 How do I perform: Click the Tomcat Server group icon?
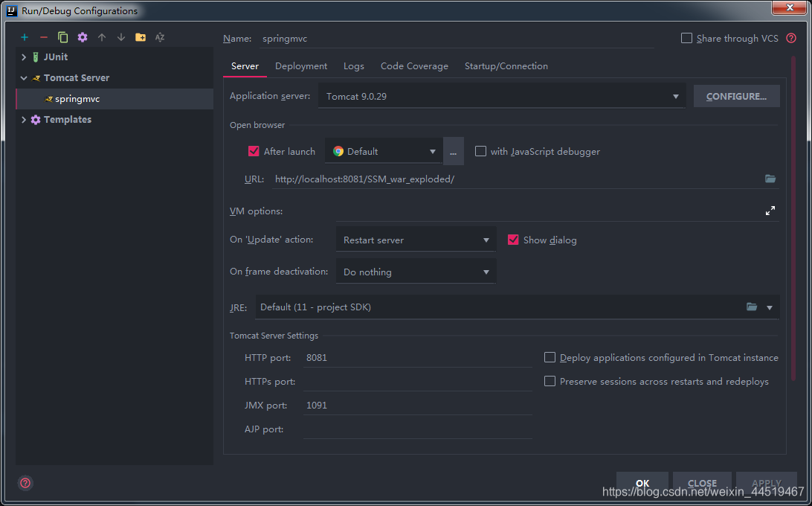point(36,78)
